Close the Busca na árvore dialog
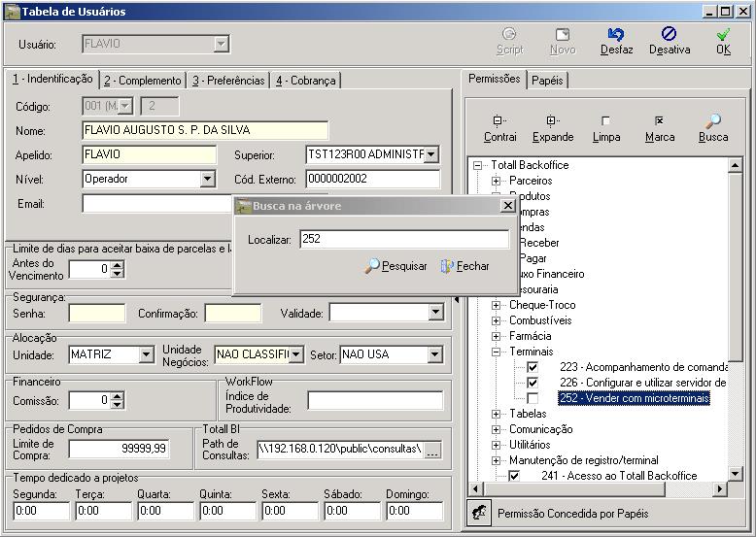756x537 pixels. click(507, 206)
